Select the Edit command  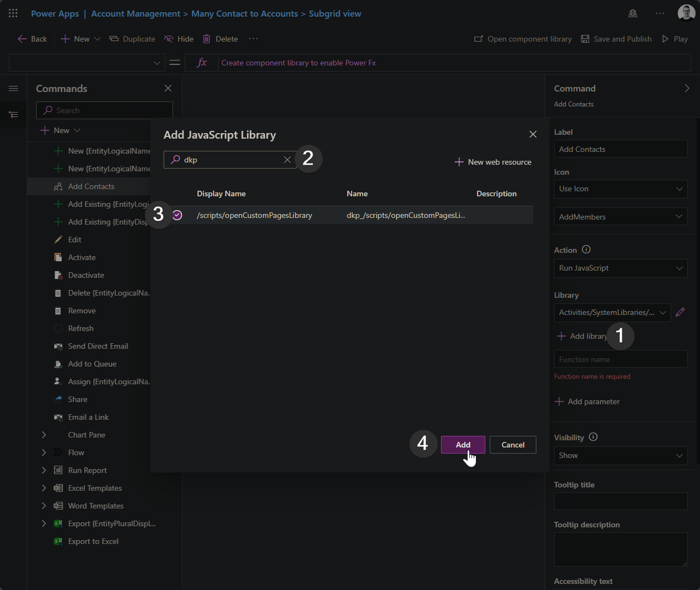point(74,240)
